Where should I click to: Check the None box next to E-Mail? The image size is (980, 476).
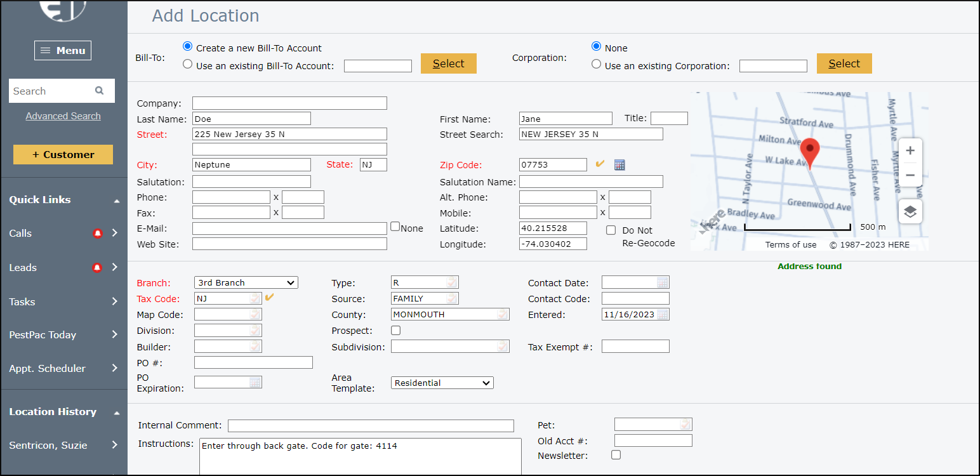point(394,226)
